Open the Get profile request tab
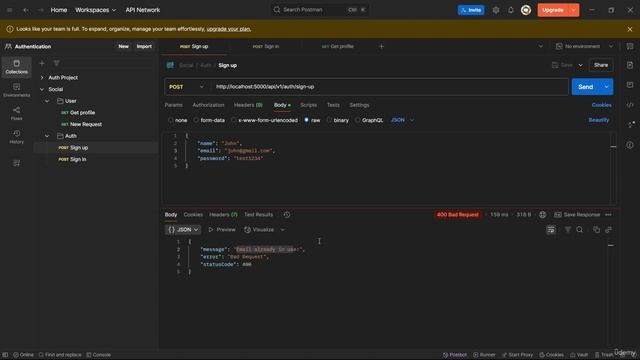The height and width of the screenshot is (360, 640). (x=338, y=47)
